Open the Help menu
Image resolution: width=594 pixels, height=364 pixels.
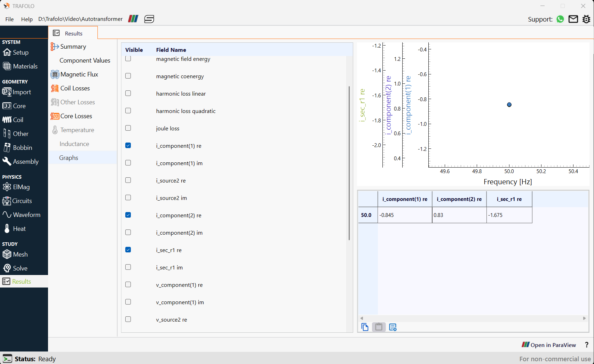coord(27,19)
